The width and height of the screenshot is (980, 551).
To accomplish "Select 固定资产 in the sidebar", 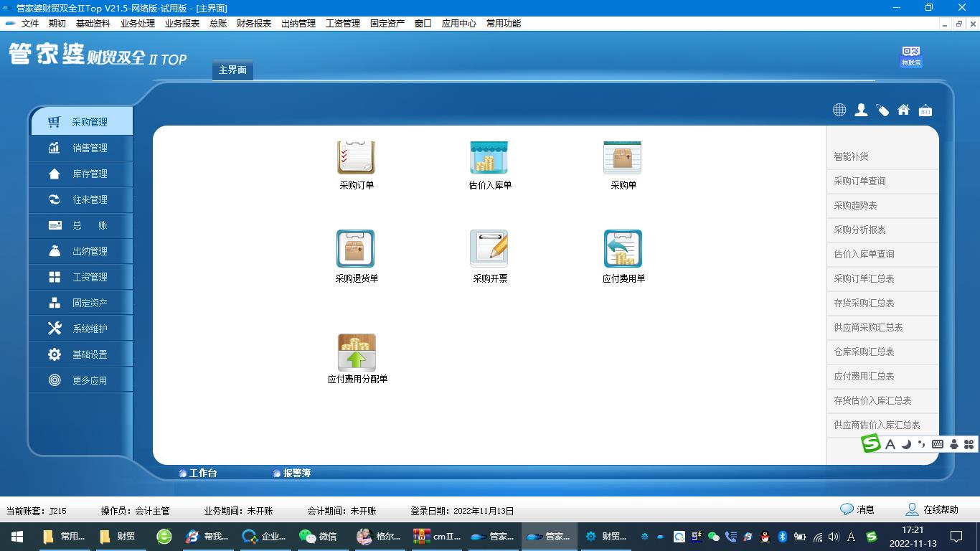I will pyautogui.click(x=81, y=303).
